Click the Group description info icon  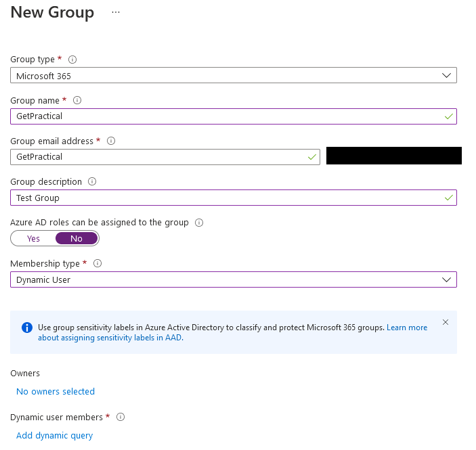point(92,181)
